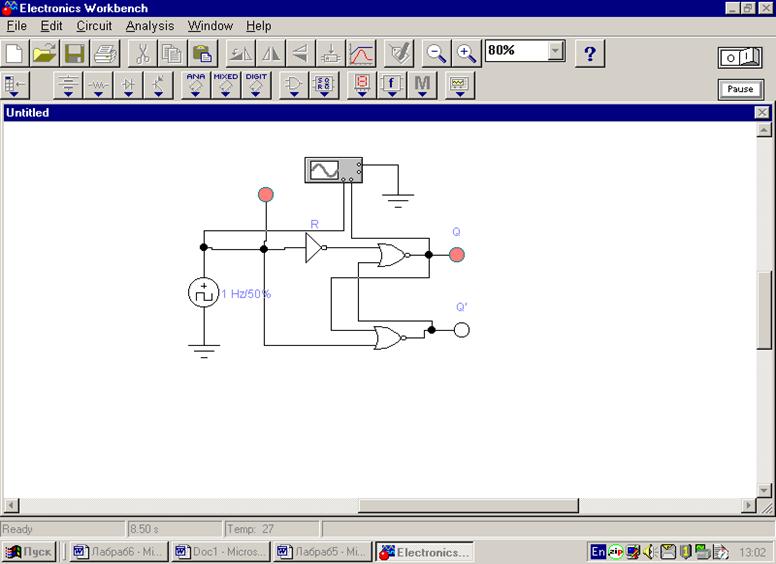Click the red Q indicator probe
Screen dimensions: 776x564
(457, 254)
